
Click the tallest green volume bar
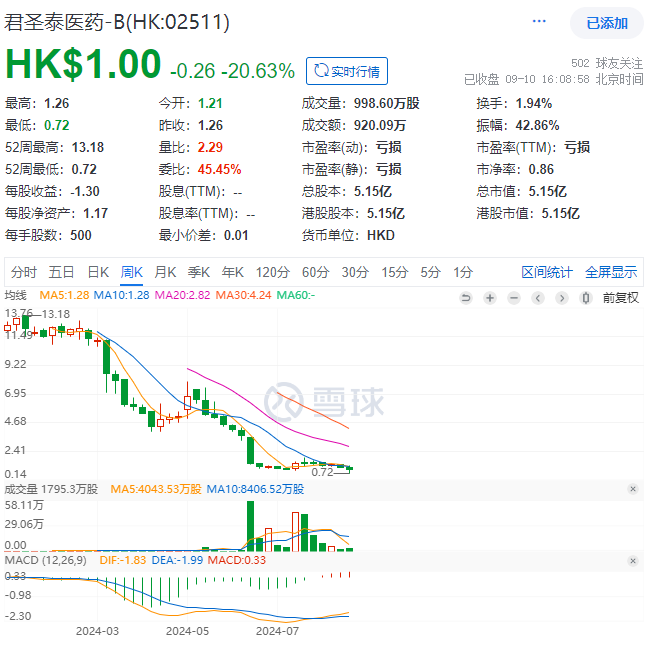249,526
